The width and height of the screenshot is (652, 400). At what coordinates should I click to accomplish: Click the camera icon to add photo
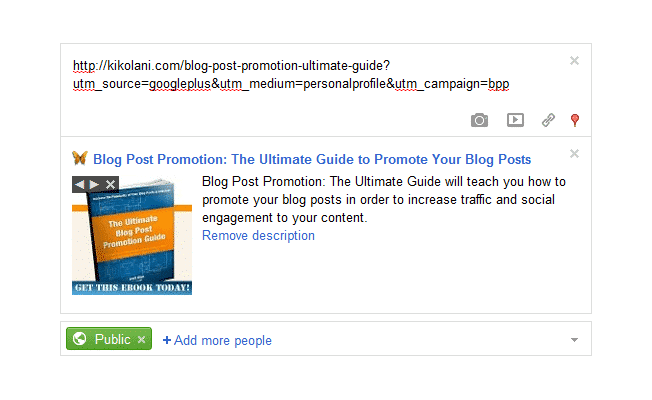(x=480, y=120)
